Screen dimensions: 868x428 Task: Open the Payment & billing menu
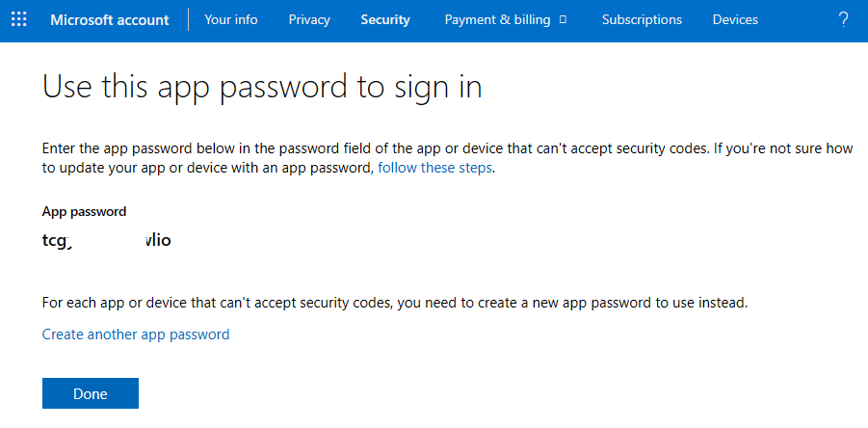[497, 19]
